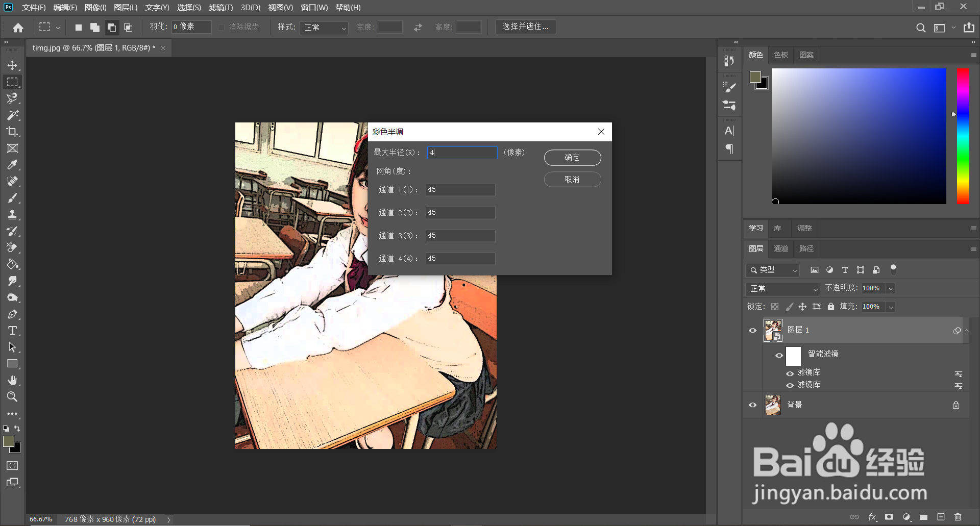The height and width of the screenshot is (526, 980).
Task: Open the 图像(I) menu
Action: click(x=95, y=8)
